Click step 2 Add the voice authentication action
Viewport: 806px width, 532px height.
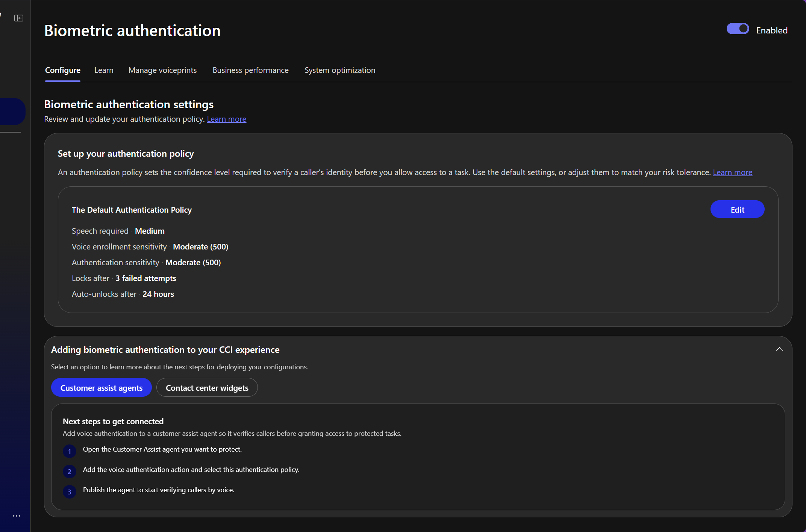point(191,470)
